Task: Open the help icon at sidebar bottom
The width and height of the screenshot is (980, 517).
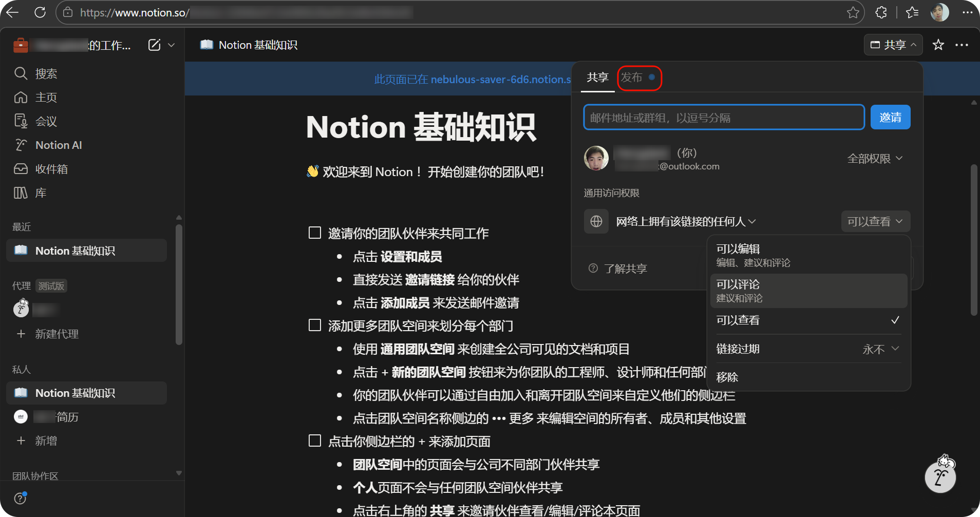Action: click(x=20, y=498)
